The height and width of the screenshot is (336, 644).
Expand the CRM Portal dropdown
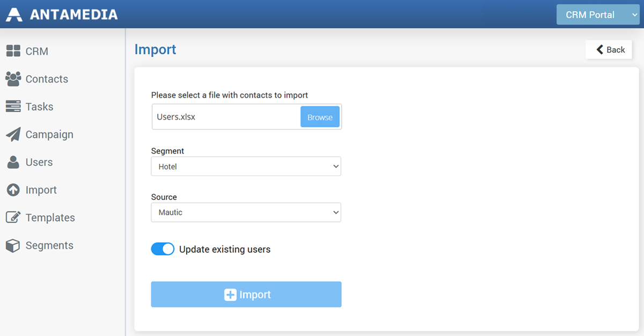[597, 14]
